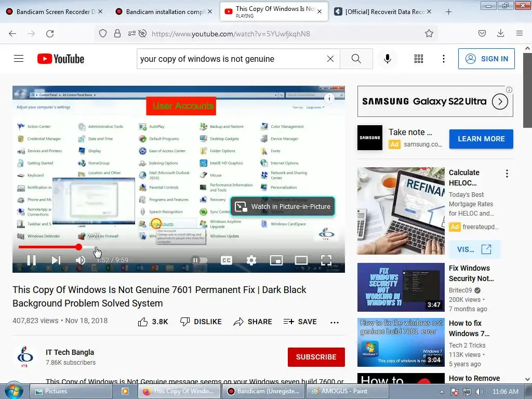Open tracking protection shield info
Screen dimensions: 532x399
(x=103, y=33)
